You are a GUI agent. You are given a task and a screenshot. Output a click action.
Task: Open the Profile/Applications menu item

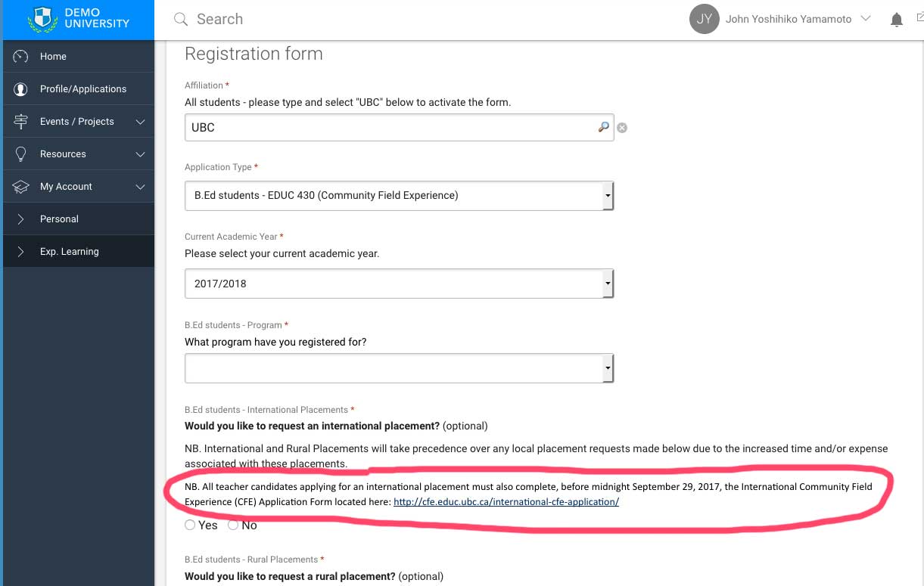(77, 88)
